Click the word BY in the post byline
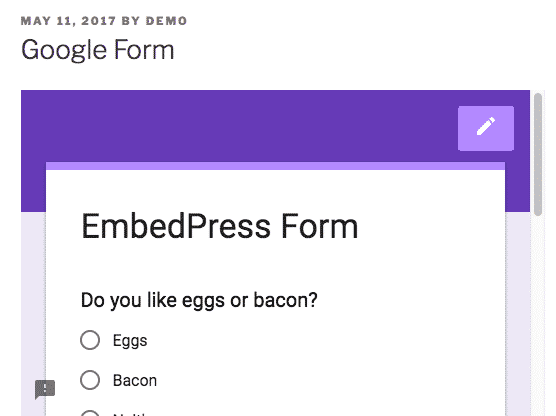Image resolution: width=556 pixels, height=416 pixels. pos(130,21)
